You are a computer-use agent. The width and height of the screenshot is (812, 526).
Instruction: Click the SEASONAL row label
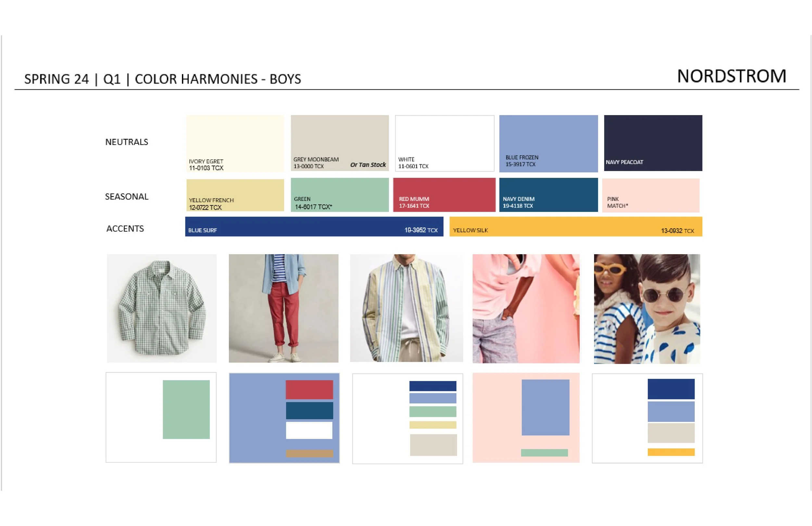pyautogui.click(x=127, y=196)
